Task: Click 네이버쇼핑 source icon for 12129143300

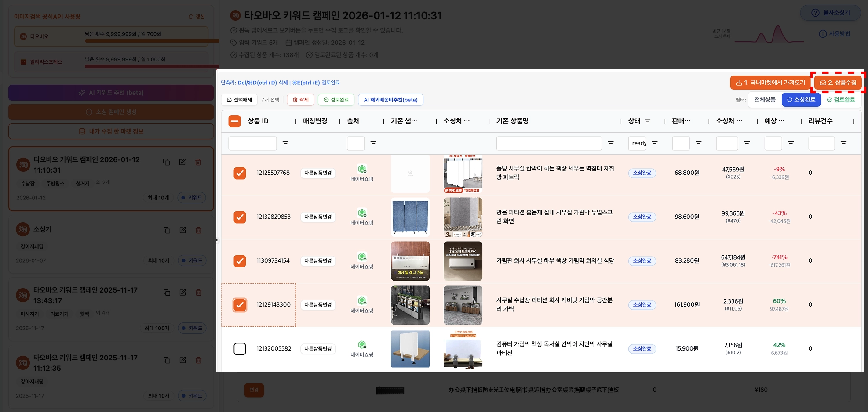Action: [x=362, y=301]
